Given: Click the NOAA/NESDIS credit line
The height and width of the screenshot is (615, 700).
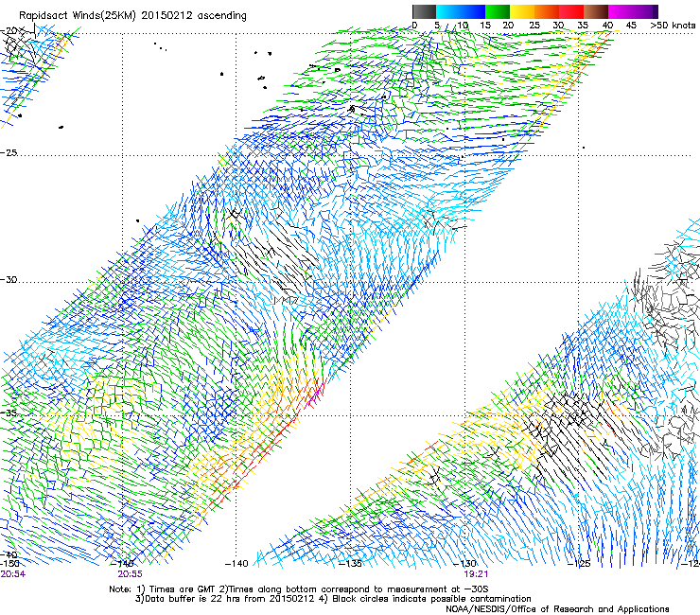Looking at the screenshot, I should click(557, 609).
